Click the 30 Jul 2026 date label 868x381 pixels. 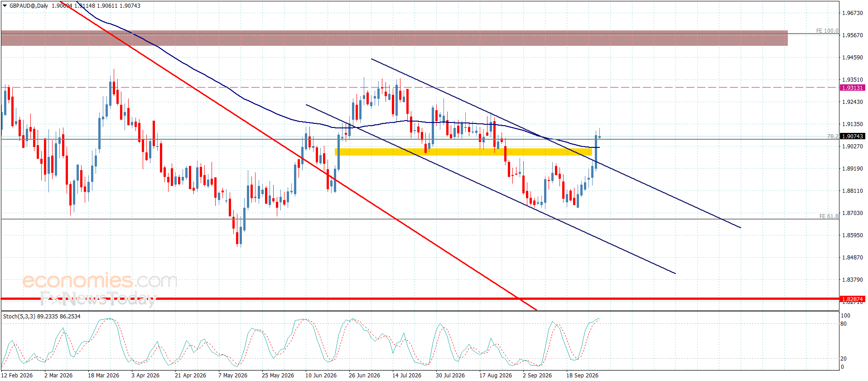tap(450, 376)
